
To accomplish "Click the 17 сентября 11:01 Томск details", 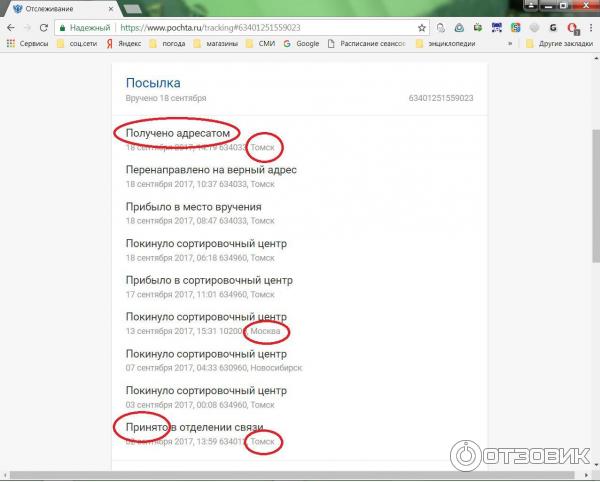I will tap(200, 295).
